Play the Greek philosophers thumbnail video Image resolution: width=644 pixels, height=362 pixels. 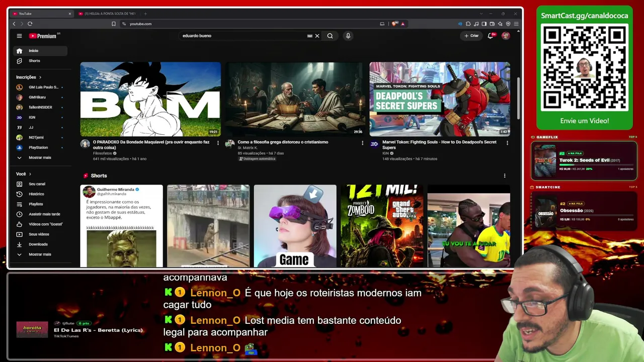click(x=295, y=99)
